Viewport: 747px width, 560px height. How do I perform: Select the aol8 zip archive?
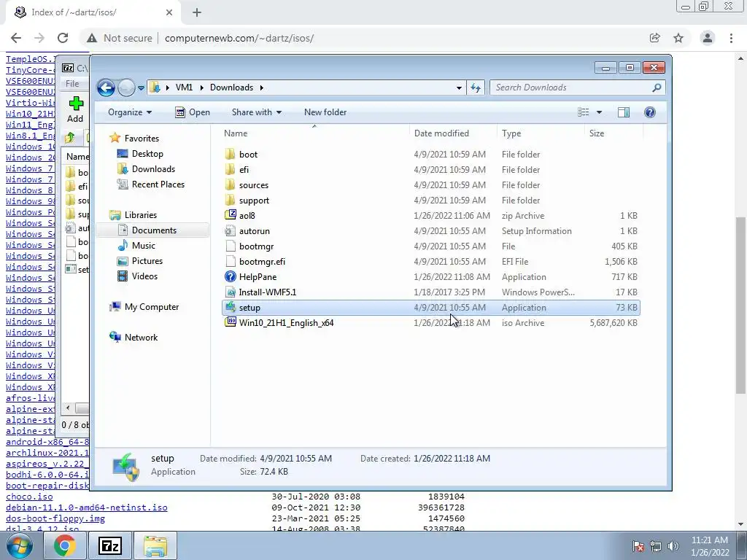[x=430, y=216]
